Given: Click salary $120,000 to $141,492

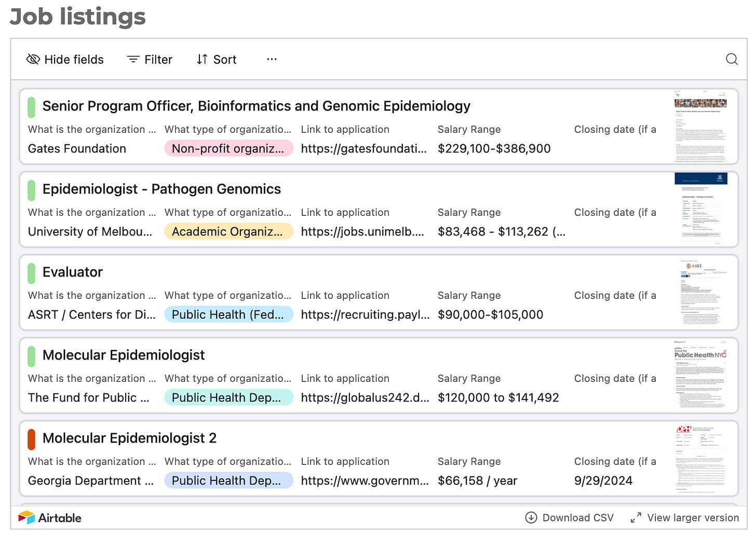Looking at the screenshot, I should coord(498,398).
